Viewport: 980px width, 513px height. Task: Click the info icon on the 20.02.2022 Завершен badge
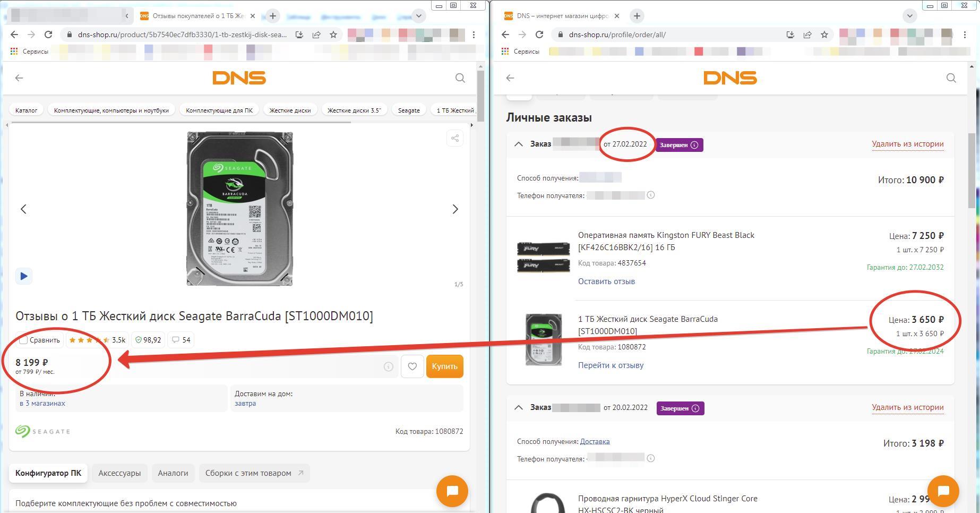[x=695, y=408]
